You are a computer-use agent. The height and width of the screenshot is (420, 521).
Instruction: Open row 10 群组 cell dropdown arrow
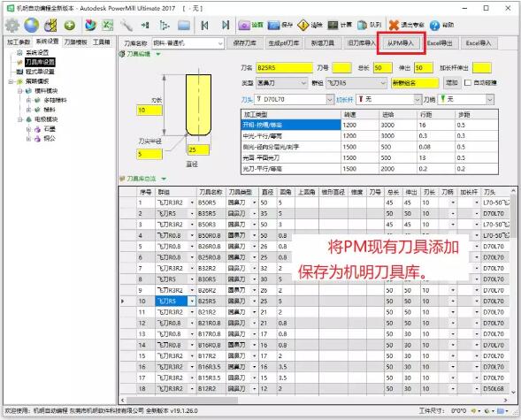click(x=192, y=302)
